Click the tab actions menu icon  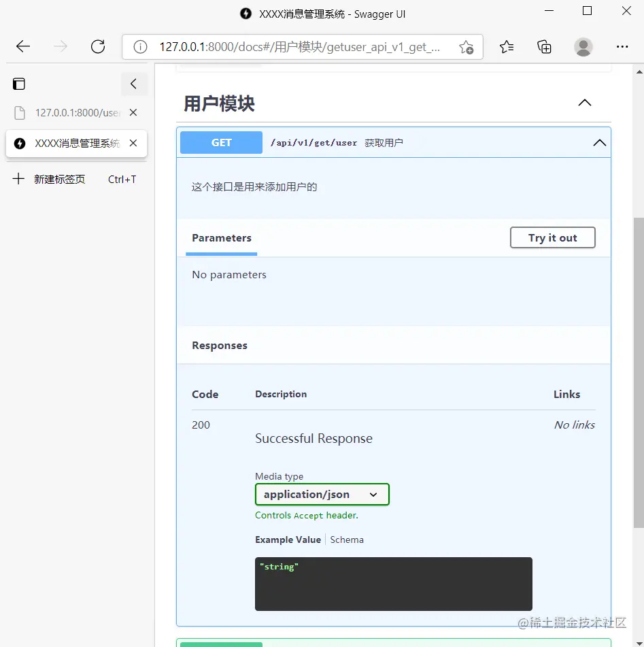[19, 84]
